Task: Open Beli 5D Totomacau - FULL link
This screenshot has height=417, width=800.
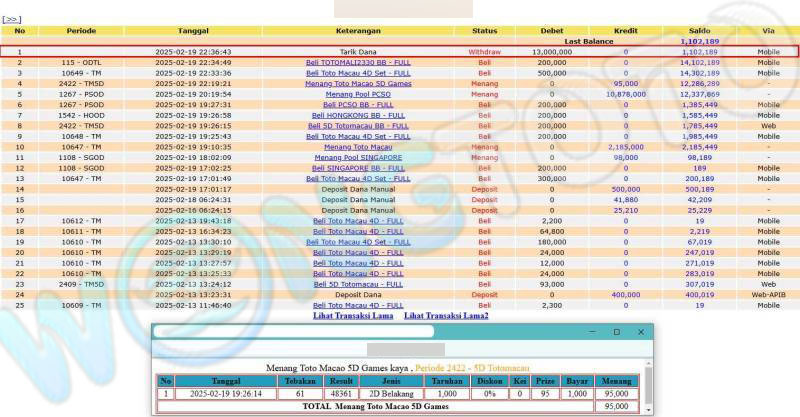Action: tap(357, 283)
